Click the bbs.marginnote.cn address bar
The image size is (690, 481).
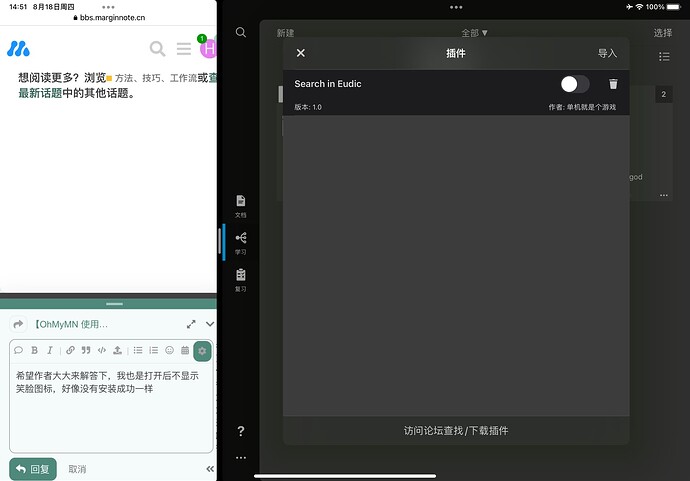(x=109, y=18)
